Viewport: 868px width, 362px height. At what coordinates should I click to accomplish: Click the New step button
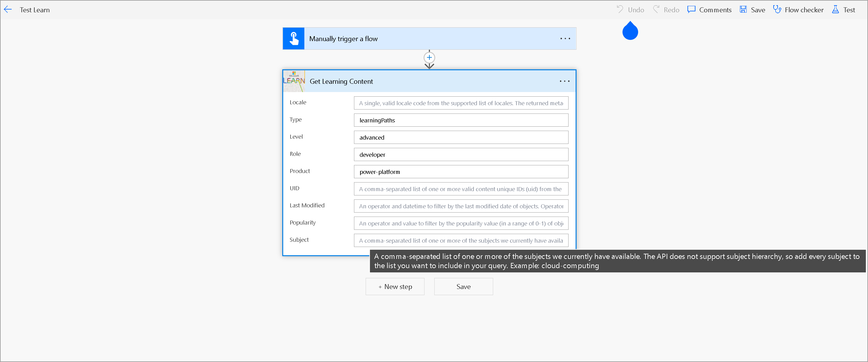click(x=395, y=287)
